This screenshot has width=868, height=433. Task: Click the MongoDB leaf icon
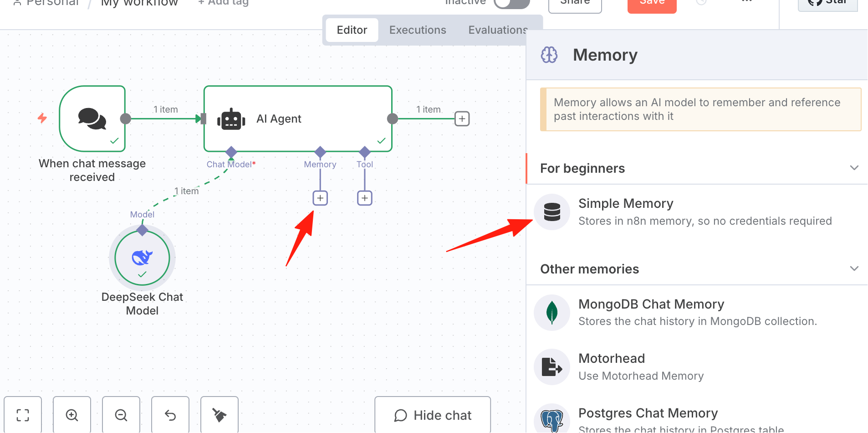pos(552,313)
